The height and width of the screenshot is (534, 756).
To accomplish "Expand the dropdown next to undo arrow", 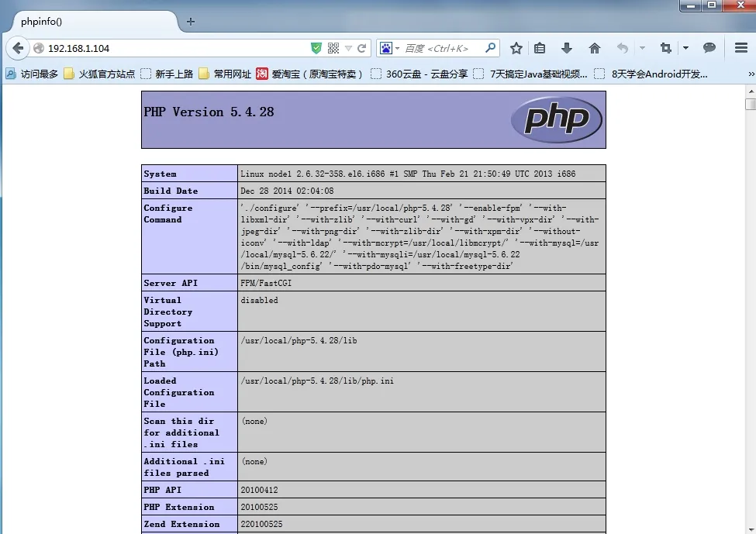I will click(642, 48).
